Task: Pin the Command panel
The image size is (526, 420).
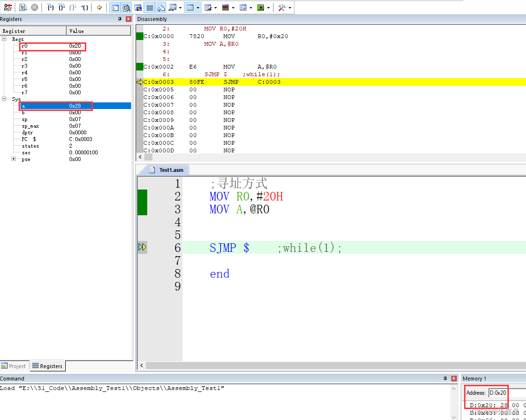Action: 445,379
